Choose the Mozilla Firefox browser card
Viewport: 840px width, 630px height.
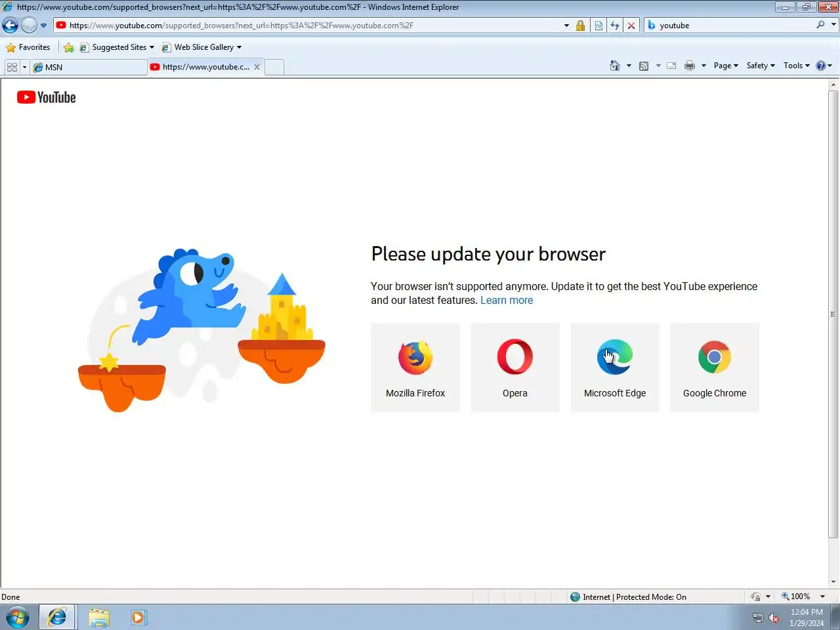click(415, 367)
